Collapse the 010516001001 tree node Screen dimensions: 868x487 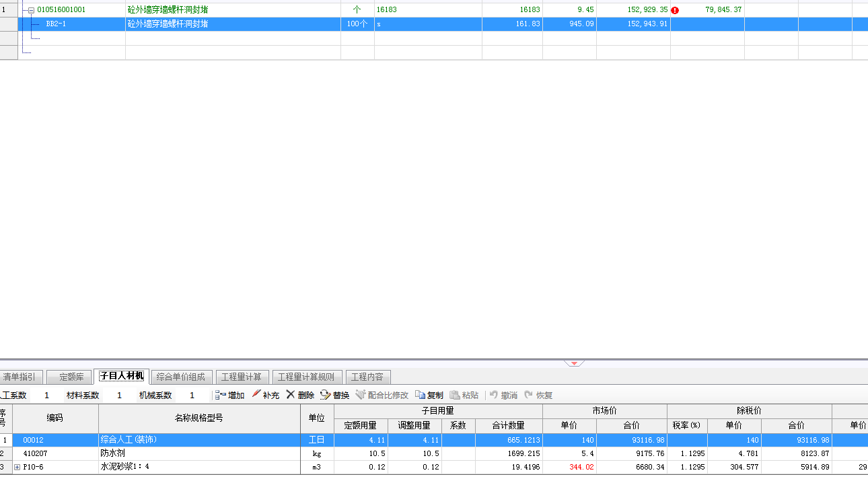[x=31, y=10]
